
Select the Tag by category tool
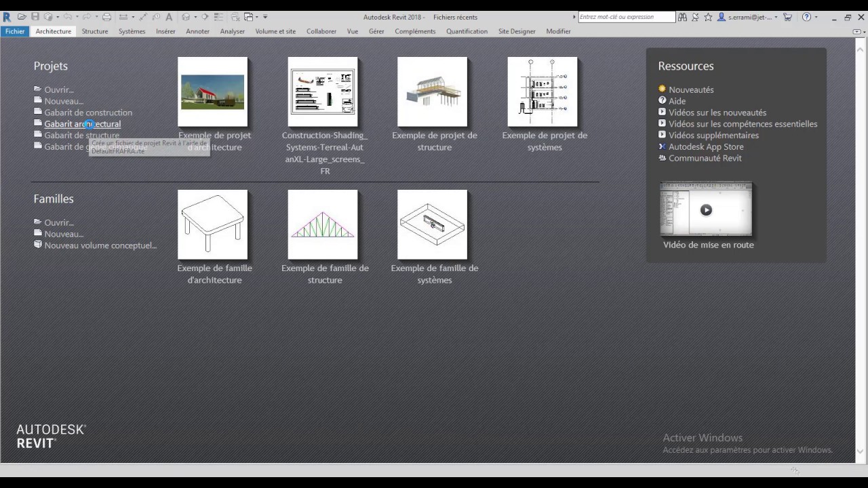(157, 17)
